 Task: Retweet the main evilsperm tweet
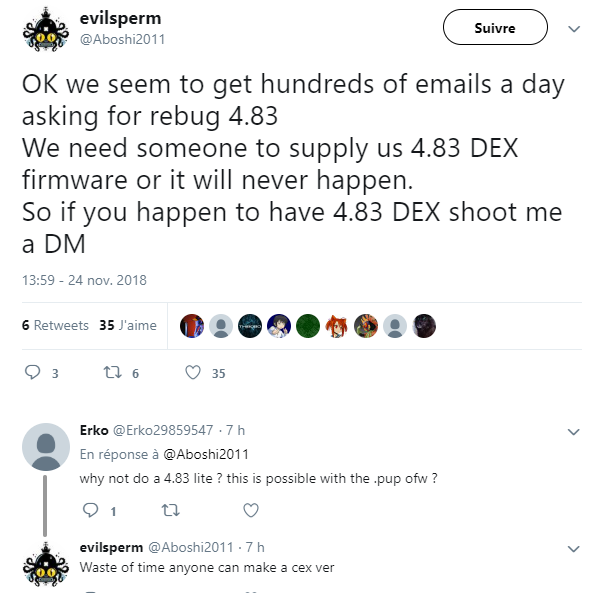click(113, 372)
